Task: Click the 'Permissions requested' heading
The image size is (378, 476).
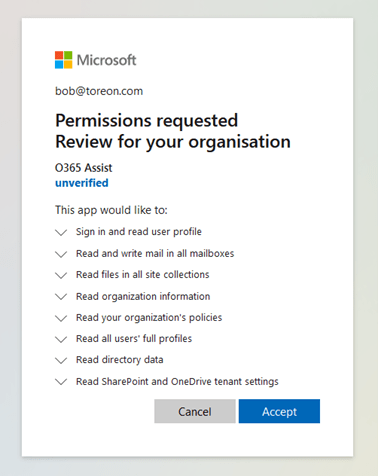Action: (147, 120)
